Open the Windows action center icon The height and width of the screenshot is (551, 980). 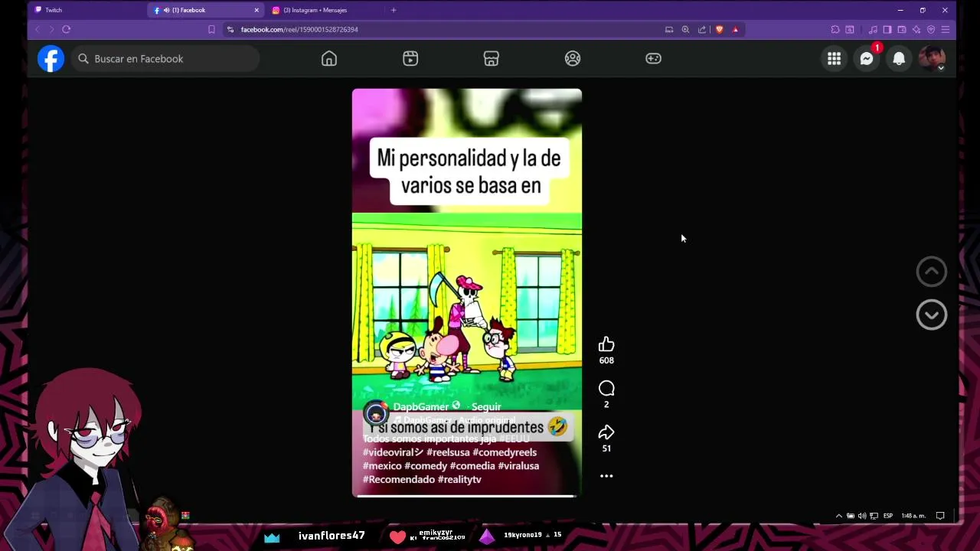[x=940, y=516]
